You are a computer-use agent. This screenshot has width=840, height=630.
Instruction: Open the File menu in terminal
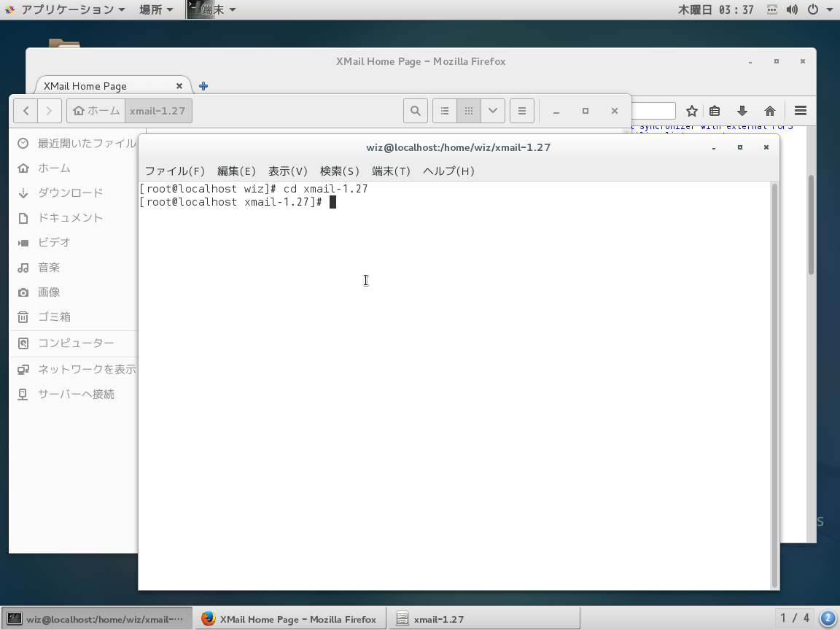pyautogui.click(x=175, y=171)
